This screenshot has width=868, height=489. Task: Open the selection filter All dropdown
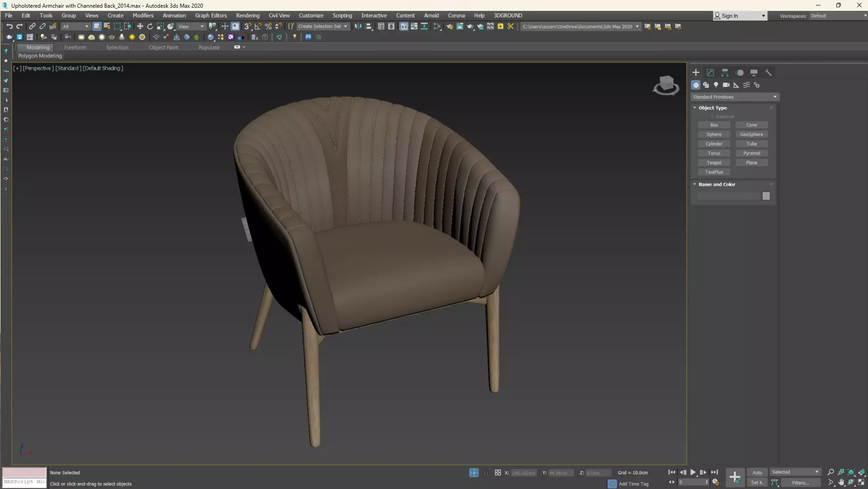75,26
